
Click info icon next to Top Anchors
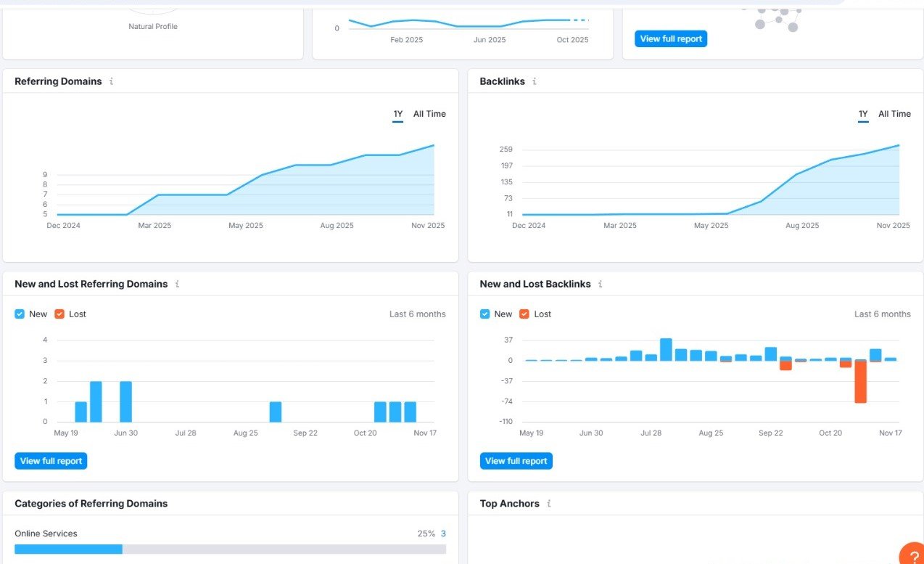click(x=548, y=503)
